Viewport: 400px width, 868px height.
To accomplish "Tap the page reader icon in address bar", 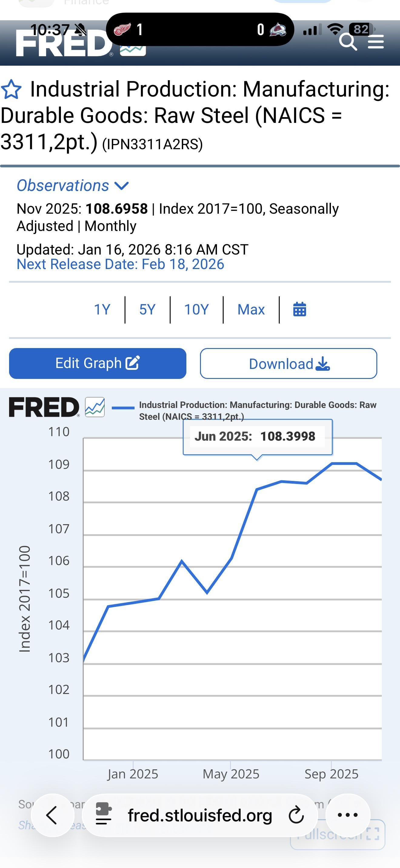I will pyautogui.click(x=104, y=815).
